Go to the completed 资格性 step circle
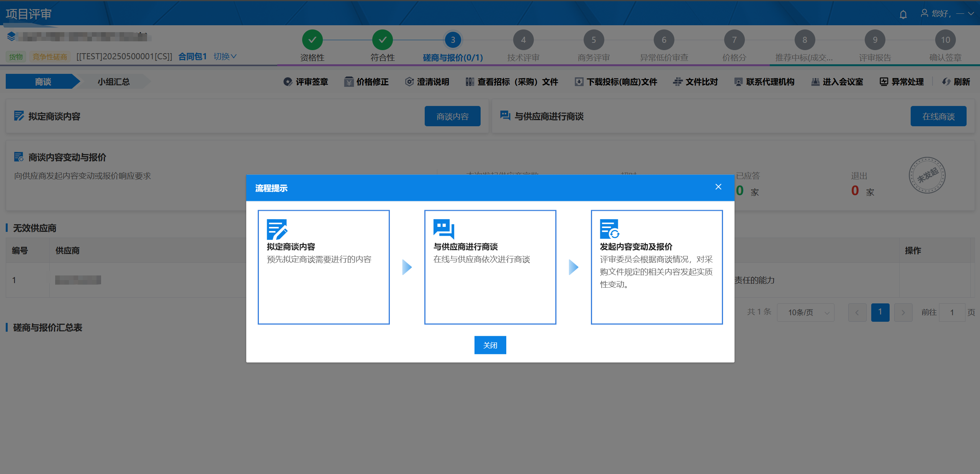980x474 pixels. pyautogui.click(x=312, y=40)
